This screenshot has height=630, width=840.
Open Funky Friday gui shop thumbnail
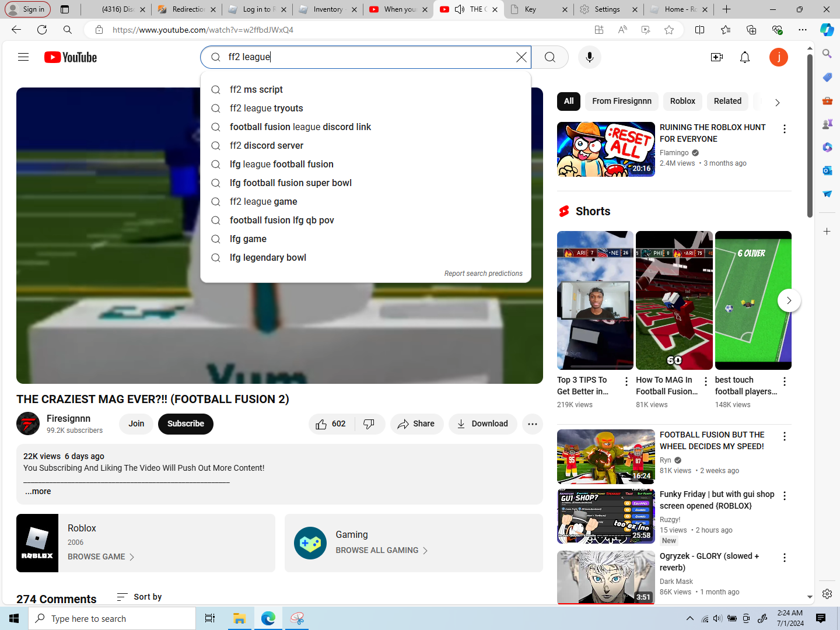click(x=606, y=516)
